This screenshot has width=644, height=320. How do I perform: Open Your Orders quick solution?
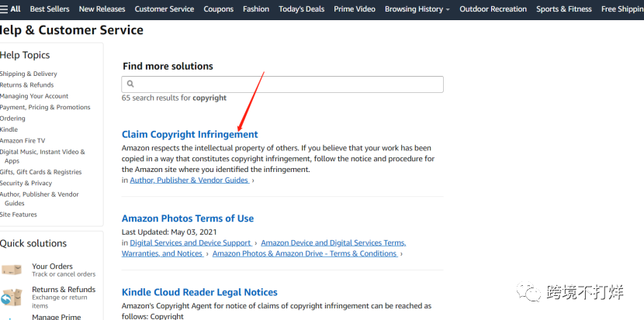(52, 267)
